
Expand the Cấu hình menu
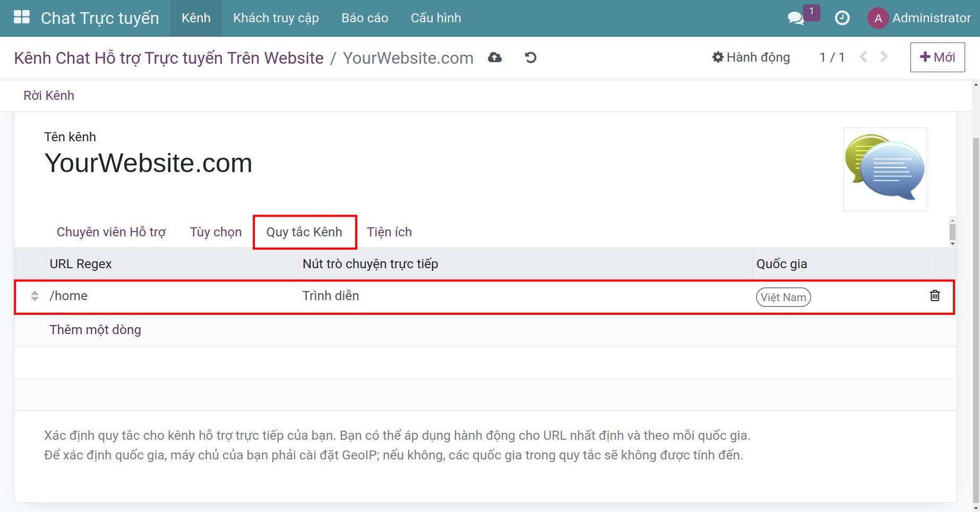pos(435,18)
